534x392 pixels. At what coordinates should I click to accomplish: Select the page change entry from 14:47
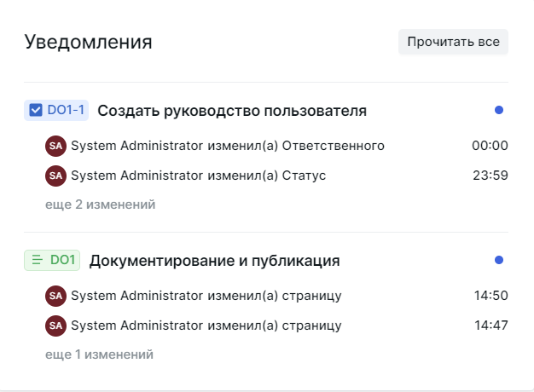coord(206,326)
